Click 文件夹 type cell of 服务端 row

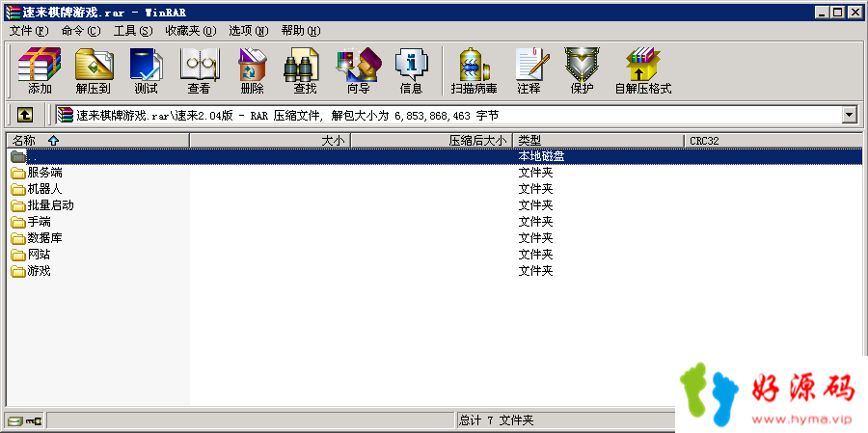click(536, 173)
